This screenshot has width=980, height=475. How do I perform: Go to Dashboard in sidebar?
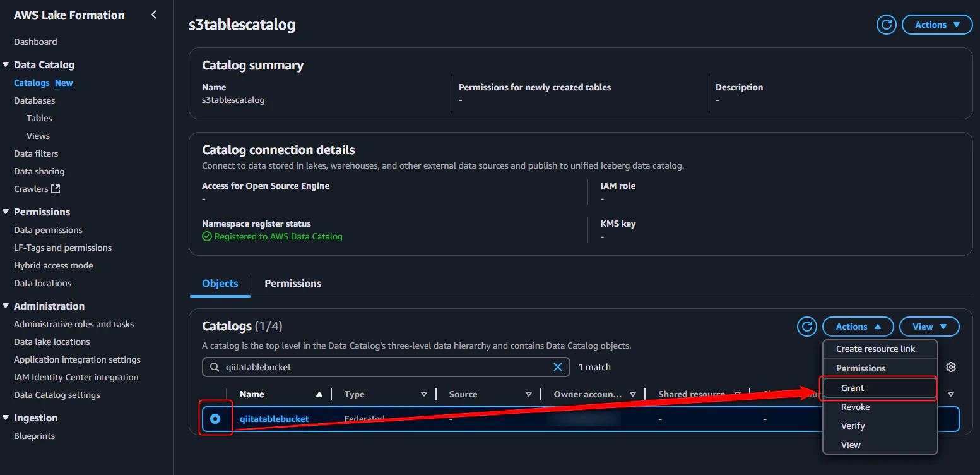coord(35,42)
